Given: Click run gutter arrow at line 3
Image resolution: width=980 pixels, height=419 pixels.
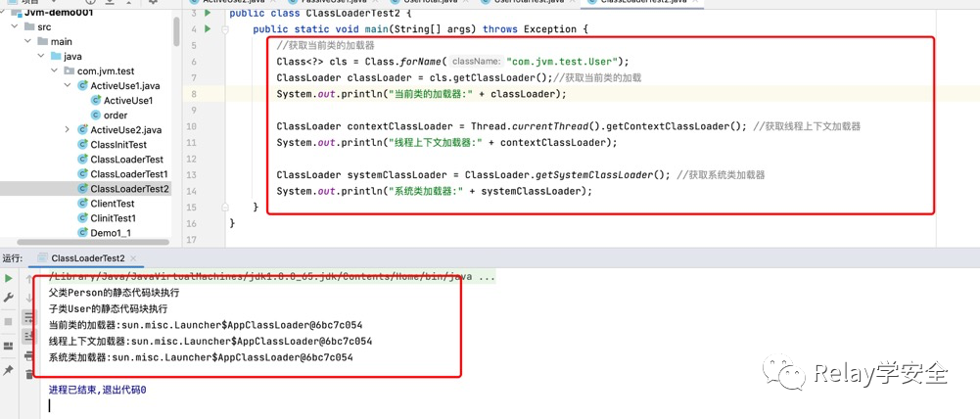Looking at the screenshot, I should point(209,13).
